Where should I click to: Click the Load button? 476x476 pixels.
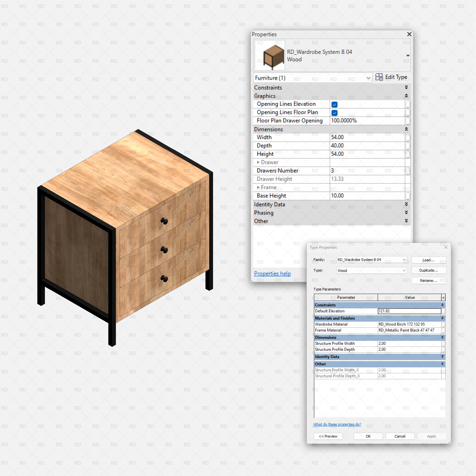point(429,260)
